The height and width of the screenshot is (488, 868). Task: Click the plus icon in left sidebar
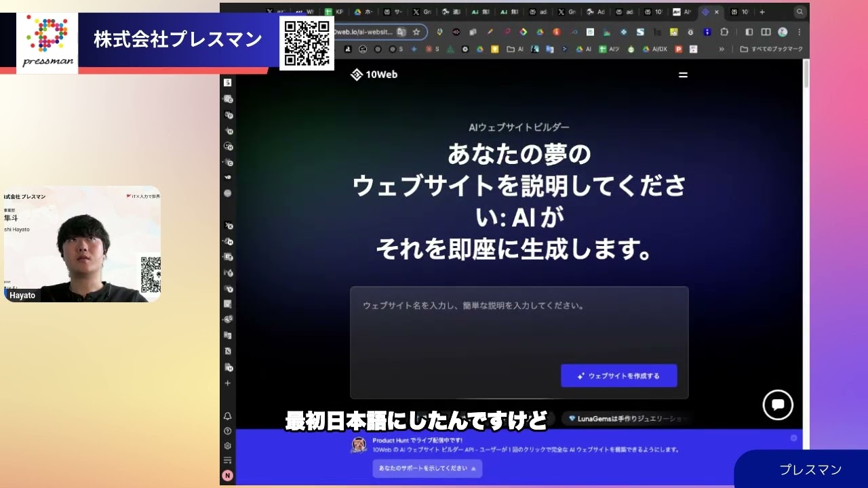pyautogui.click(x=228, y=383)
